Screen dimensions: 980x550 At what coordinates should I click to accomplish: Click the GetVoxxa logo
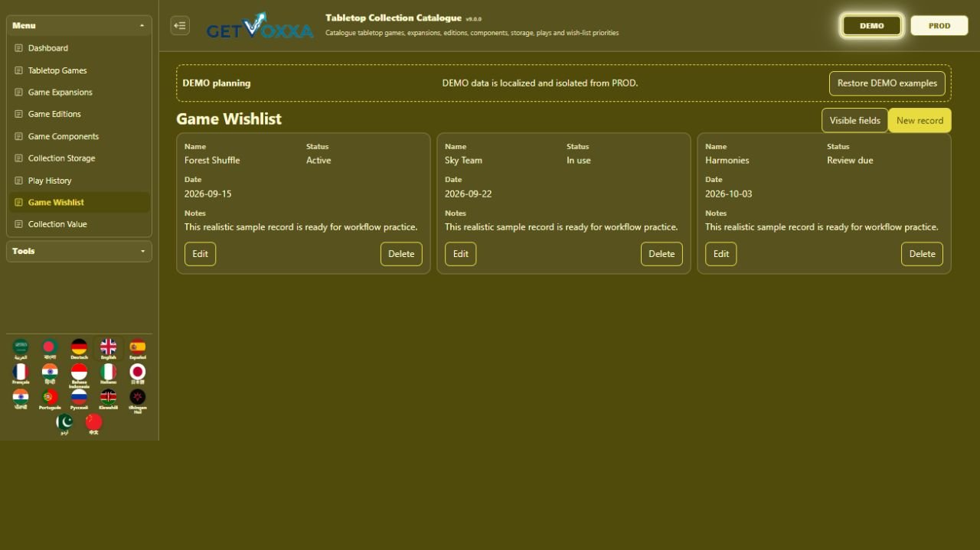(260, 26)
